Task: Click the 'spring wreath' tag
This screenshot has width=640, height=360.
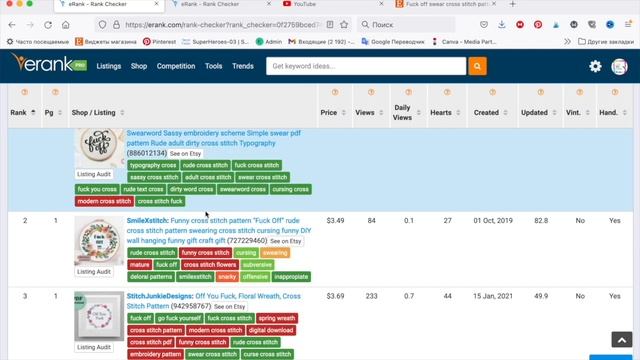Action: click(277, 318)
